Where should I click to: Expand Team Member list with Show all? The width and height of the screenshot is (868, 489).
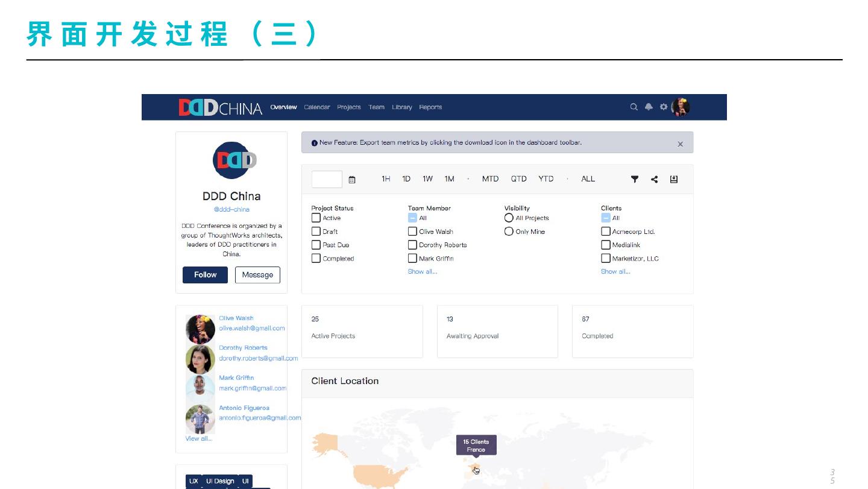click(422, 272)
